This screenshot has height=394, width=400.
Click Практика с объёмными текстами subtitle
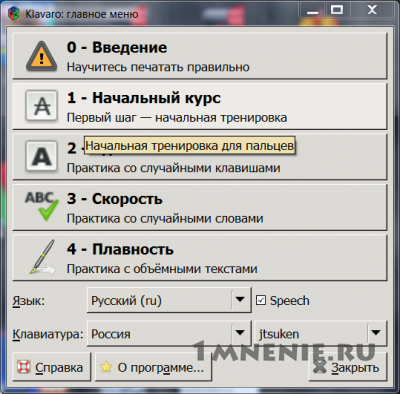coord(162,269)
